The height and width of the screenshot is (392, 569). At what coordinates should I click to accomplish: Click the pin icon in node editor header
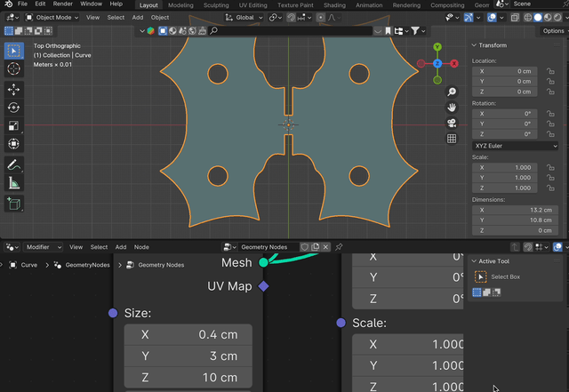(x=339, y=247)
